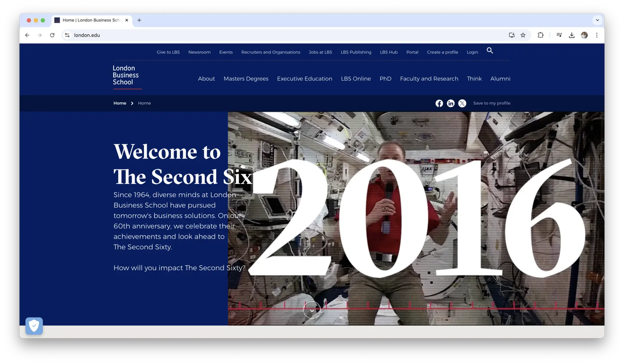Open LBS Publishing link
This screenshot has width=624, height=364.
pos(356,52)
